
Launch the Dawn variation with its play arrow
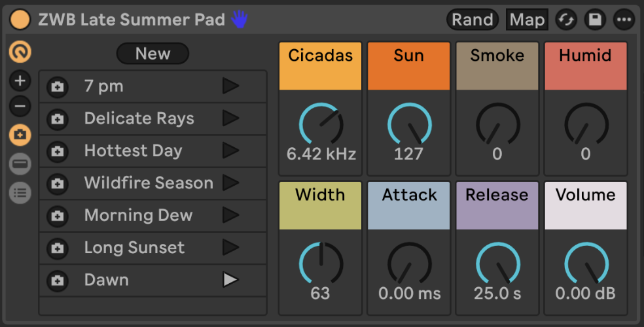click(x=230, y=280)
